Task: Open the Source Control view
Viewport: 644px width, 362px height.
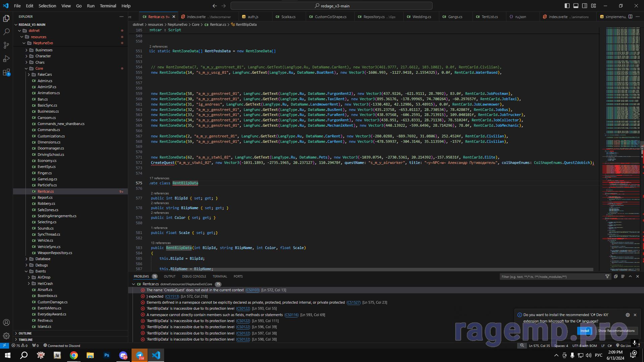Action: pyautogui.click(x=6, y=45)
